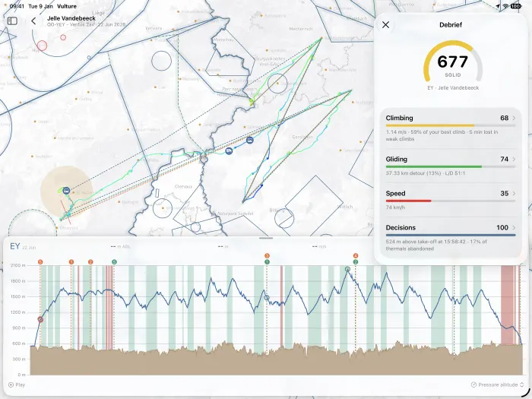The height and width of the screenshot is (399, 532).
Task: Select orange turnpoint marker 2 on chart
Action: pyautogui.click(x=90, y=262)
